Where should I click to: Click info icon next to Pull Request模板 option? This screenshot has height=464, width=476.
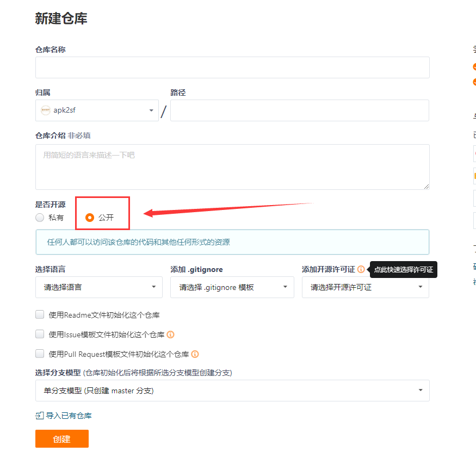point(195,354)
